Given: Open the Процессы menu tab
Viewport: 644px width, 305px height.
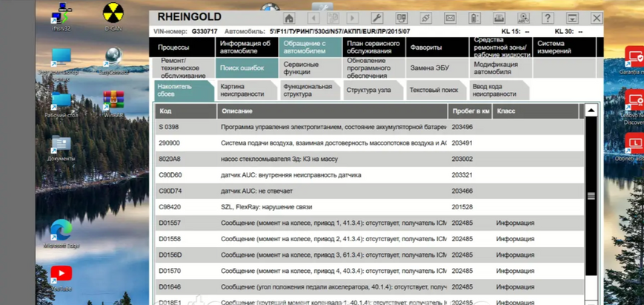Looking at the screenshot, I should 184,47.
